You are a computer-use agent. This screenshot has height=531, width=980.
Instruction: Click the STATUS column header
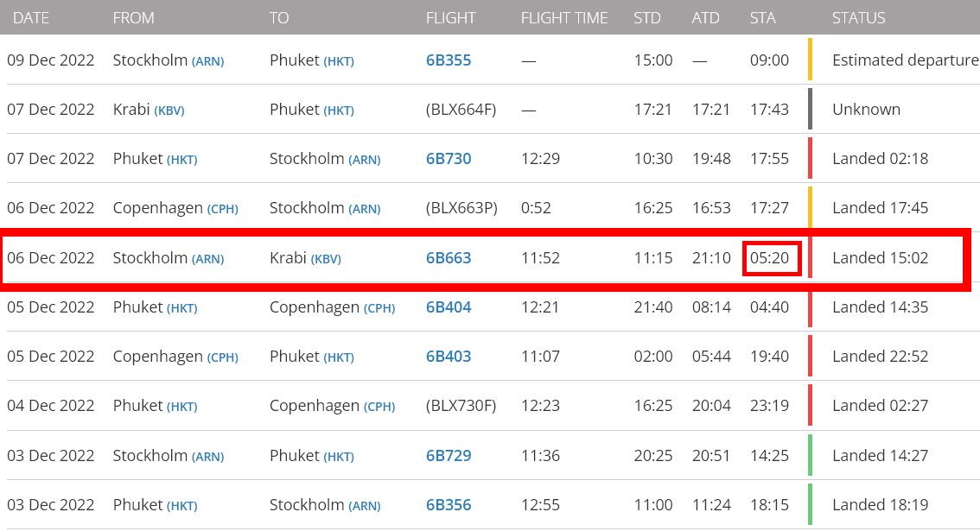tap(858, 17)
